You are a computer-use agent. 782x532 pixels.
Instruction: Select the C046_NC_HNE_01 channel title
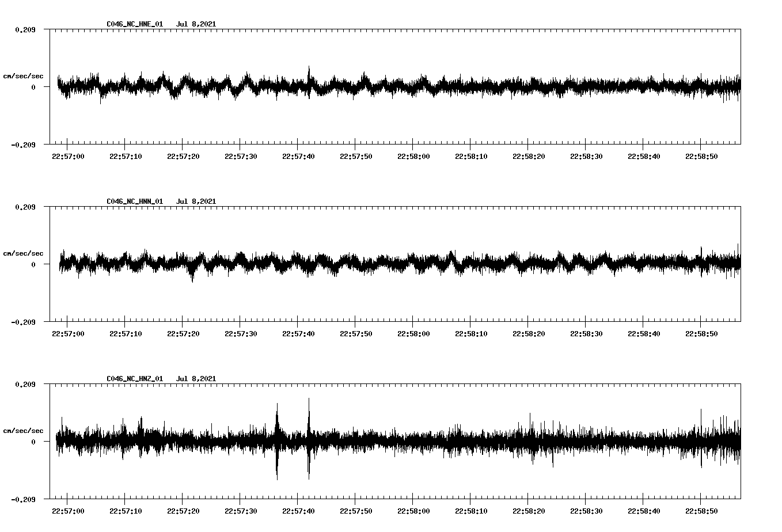click(134, 24)
